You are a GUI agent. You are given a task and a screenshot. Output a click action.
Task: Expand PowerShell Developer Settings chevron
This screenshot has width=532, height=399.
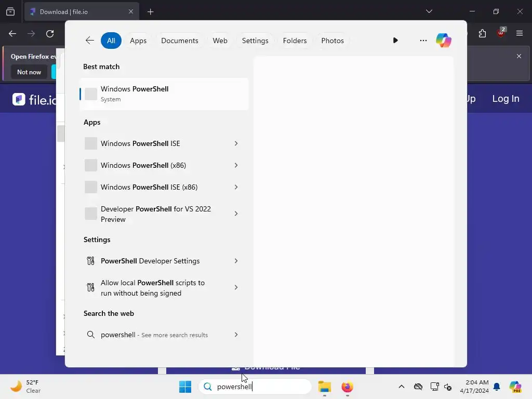236,261
